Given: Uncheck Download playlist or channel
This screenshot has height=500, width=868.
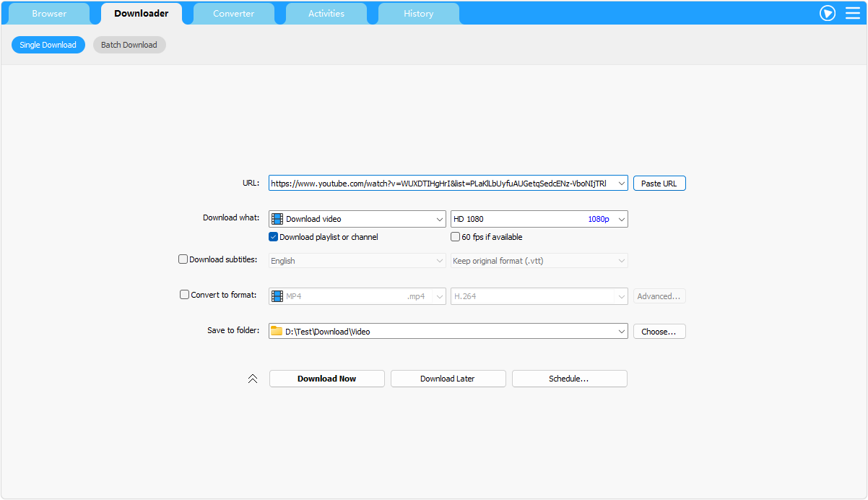Looking at the screenshot, I should click(x=274, y=237).
